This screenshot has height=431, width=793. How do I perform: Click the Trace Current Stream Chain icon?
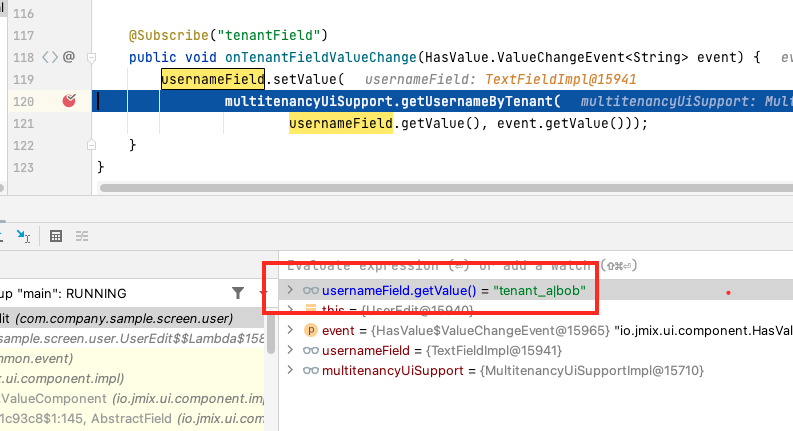click(82, 236)
